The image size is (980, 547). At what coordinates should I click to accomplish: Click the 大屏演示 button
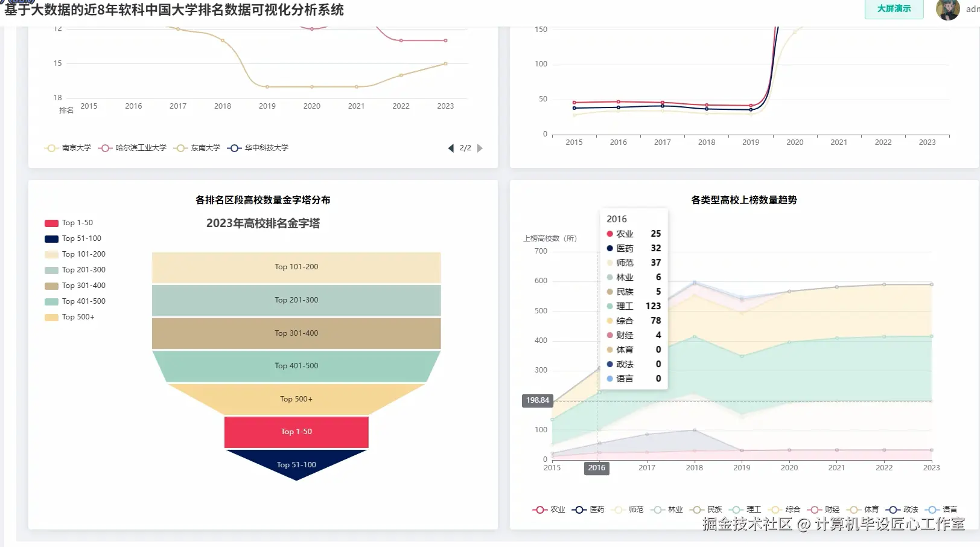coord(894,10)
